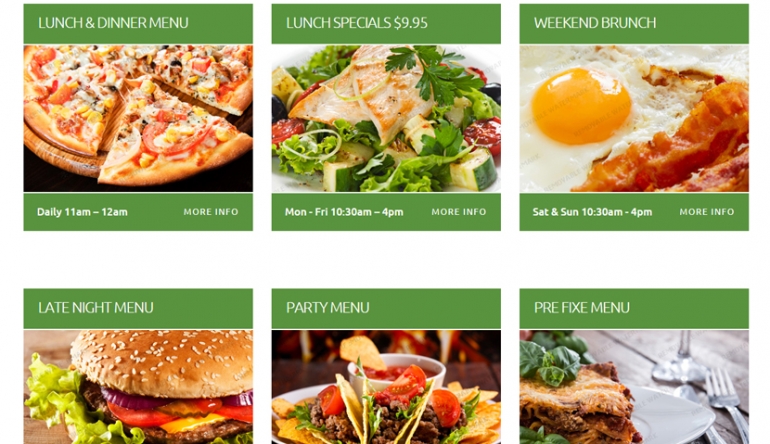View the chicken salad image

tap(386, 118)
